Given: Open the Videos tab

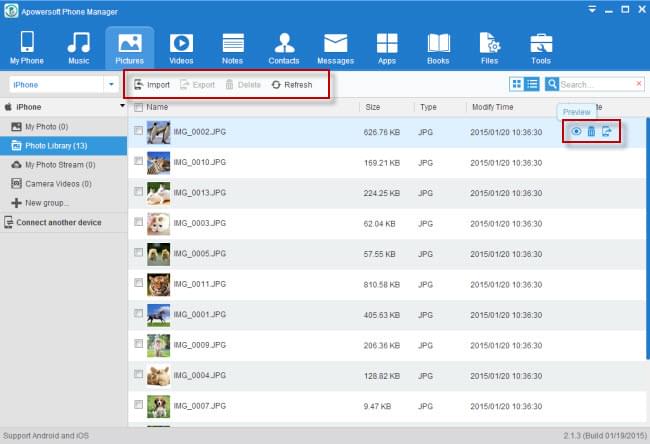Looking at the screenshot, I should pyautogui.click(x=181, y=49).
